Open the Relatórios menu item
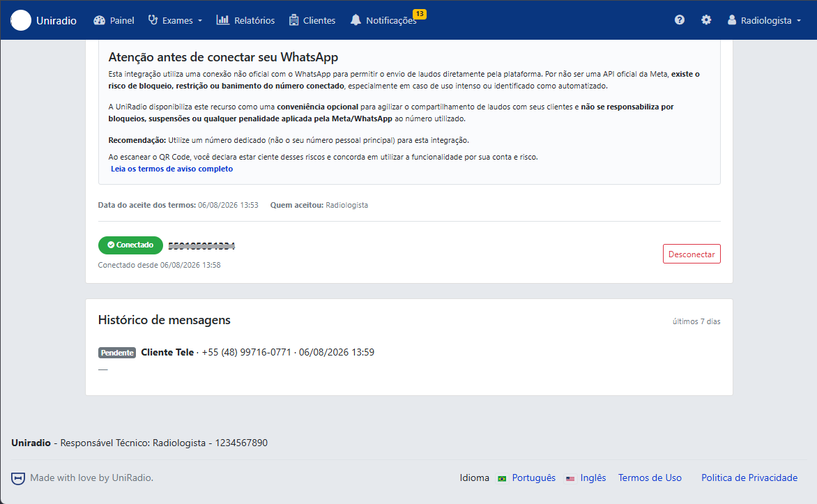This screenshot has width=817, height=504. click(x=246, y=20)
